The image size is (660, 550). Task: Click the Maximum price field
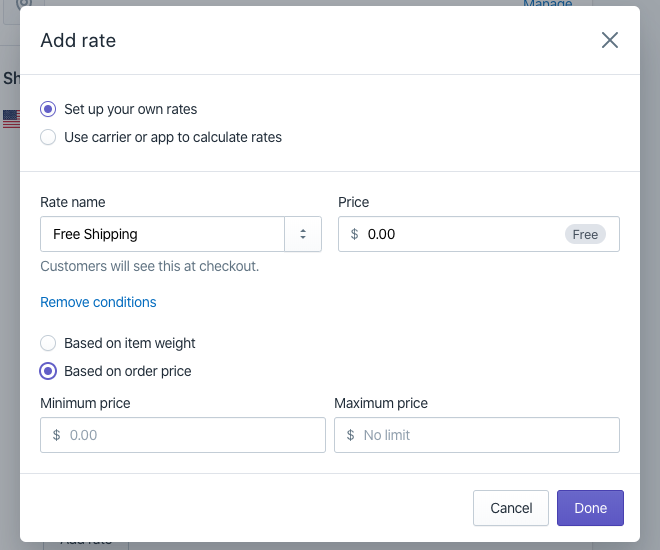(x=477, y=435)
